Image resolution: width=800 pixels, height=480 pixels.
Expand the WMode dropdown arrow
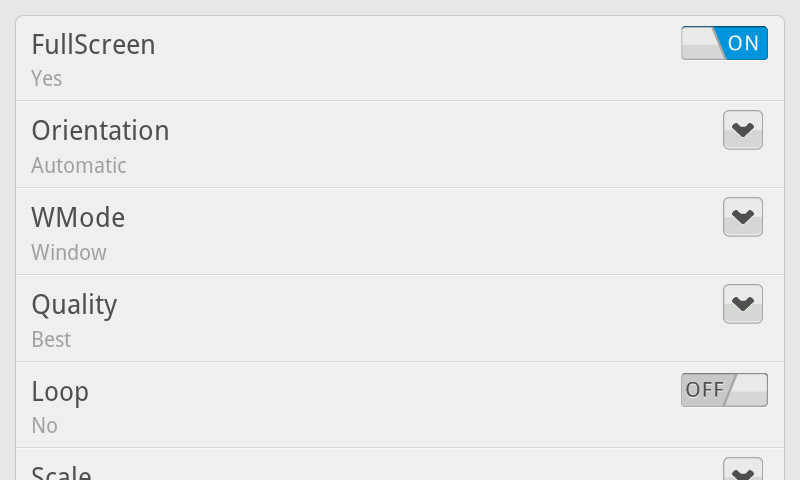742,217
